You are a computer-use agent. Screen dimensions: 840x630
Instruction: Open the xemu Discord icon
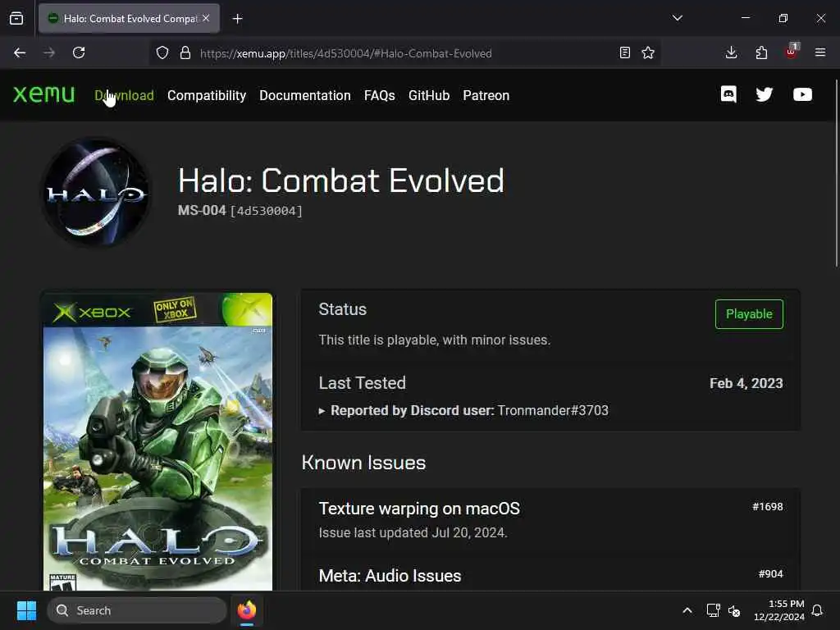pyautogui.click(x=728, y=95)
